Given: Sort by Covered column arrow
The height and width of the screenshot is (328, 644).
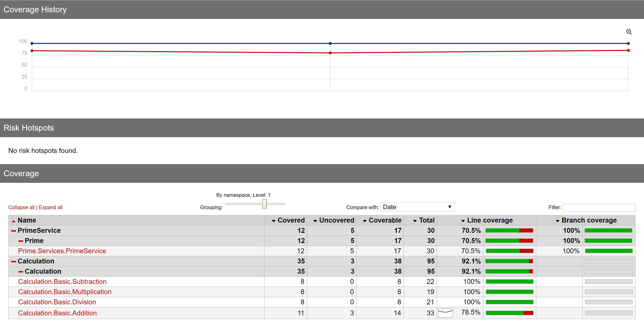Looking at the screenshot, I should coord(274,220).
